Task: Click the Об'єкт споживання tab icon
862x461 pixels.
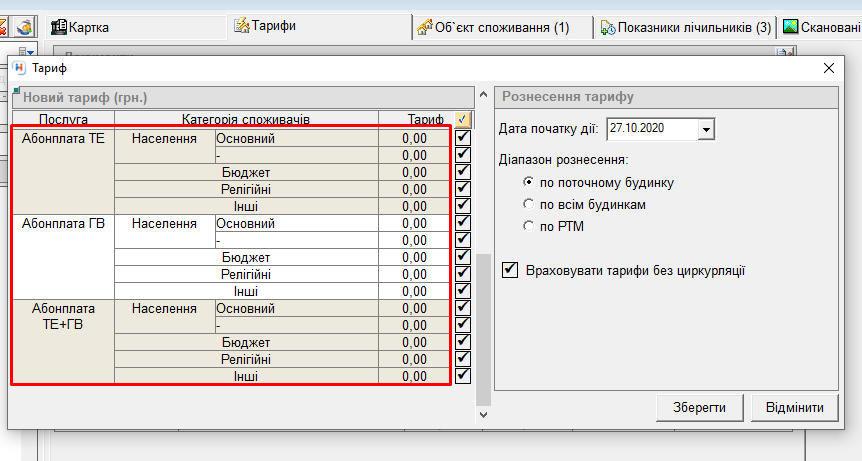Action: [425, 27]
